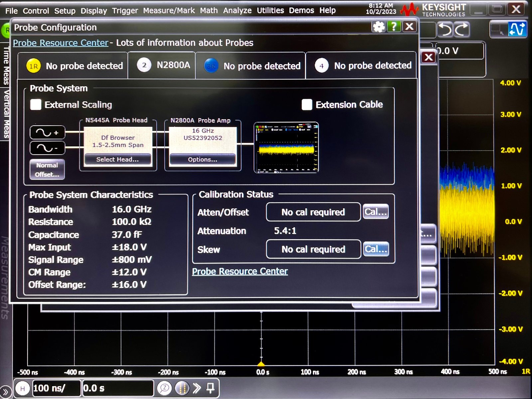Open the Display menu
532x399 pixels.
click(x=94, y=11)
